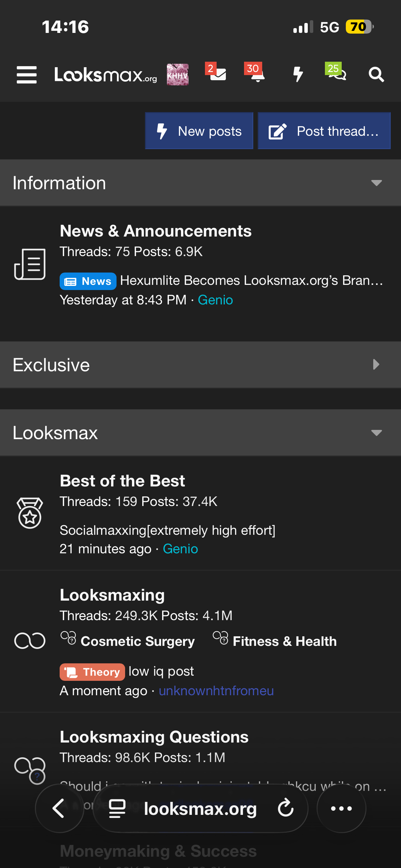Viewport: 401px width, 868px height.
Task: Tap the 5G signal indicator
Action: 329,27
